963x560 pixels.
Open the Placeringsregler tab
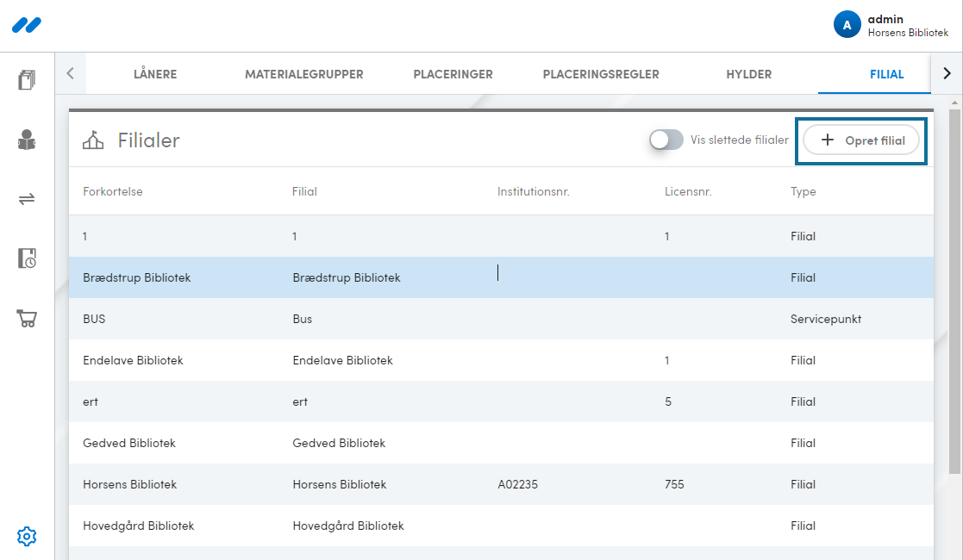click(x=601, y=74)
